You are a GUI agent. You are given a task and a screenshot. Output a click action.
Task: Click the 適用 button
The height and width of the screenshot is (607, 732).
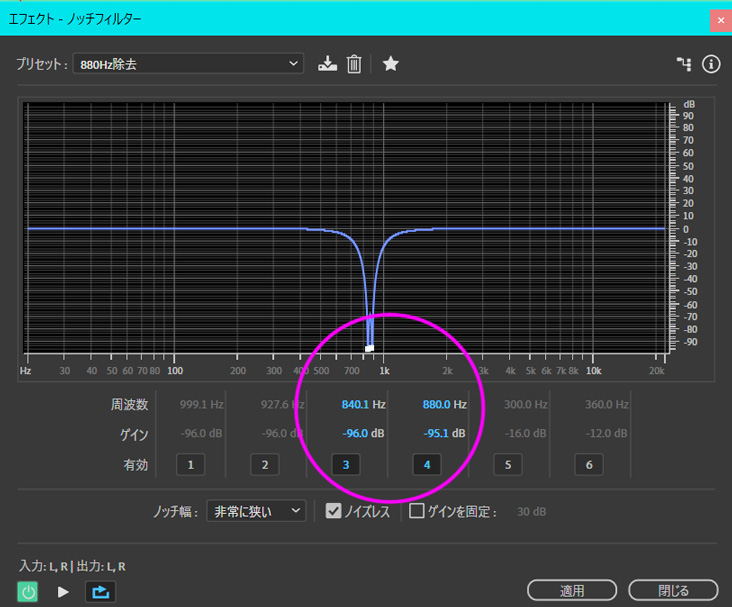pos(572,591)
